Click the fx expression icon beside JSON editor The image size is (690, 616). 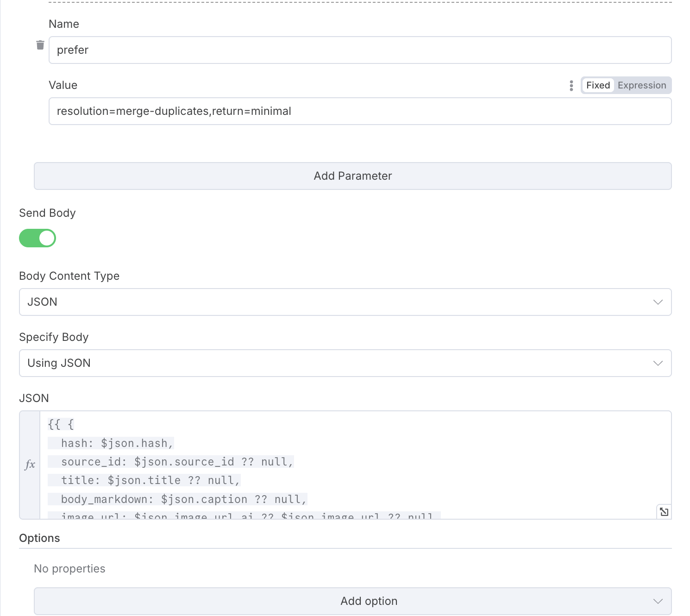(x=30, y=465)
